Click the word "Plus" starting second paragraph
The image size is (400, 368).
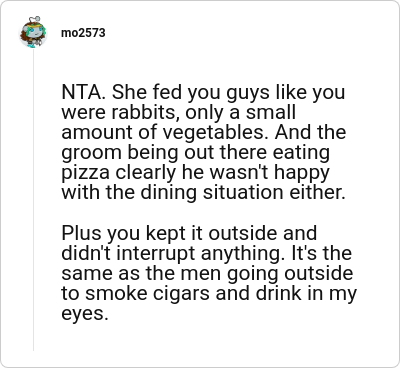(x=81, y=233)
